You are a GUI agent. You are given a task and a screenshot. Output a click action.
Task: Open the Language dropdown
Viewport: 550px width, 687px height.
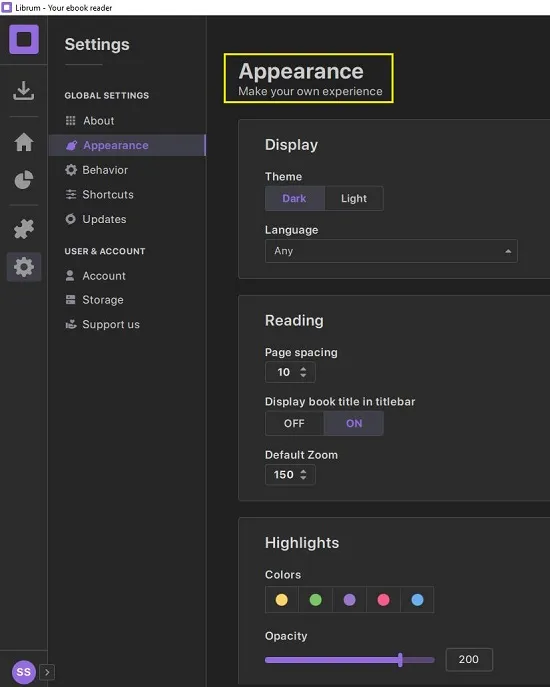pyautogui.click(x=391, y=251)
